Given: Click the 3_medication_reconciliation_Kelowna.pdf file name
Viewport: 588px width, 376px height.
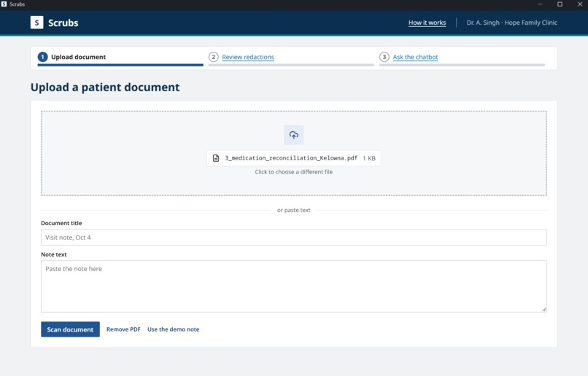Looking at the screenshot, I should pyautogui.click(x=291, y=158).
